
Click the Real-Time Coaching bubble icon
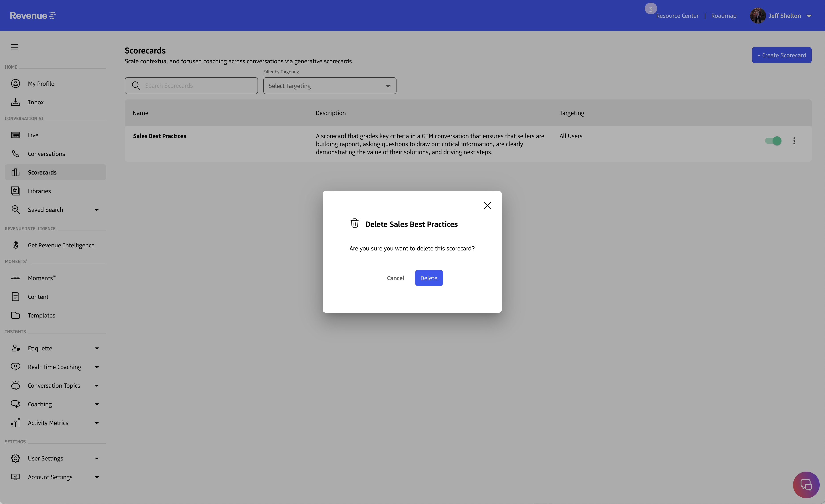pos(15,367)
